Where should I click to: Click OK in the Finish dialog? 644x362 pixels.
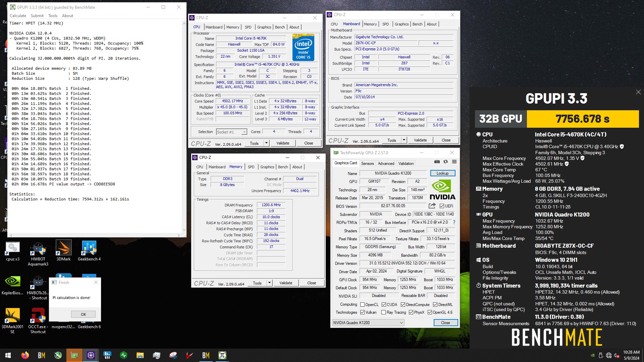(x=83, y=314)
